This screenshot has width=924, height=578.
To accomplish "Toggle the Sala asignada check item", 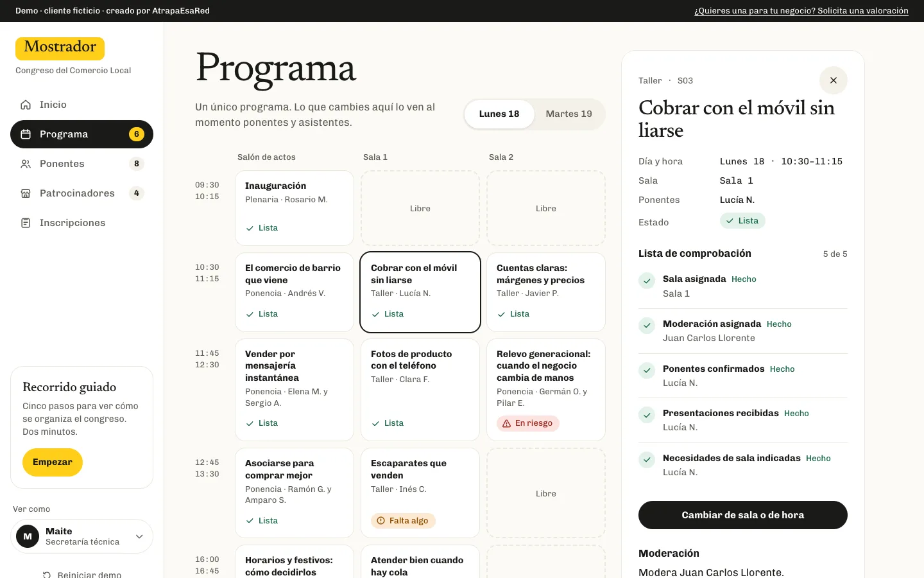I will point(647,281).
